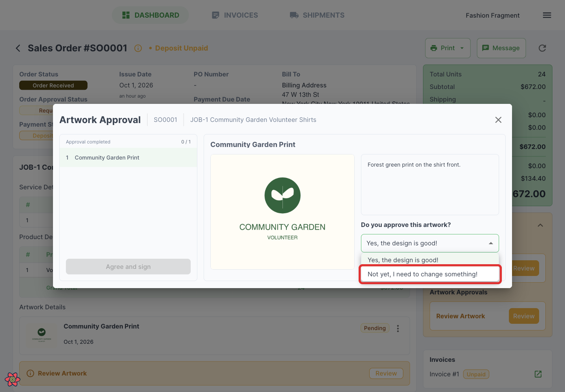Collapse the side panel with the up chevron
This screenshot has width=565, height=392.
pyautogui.click(x=540, y=225)
